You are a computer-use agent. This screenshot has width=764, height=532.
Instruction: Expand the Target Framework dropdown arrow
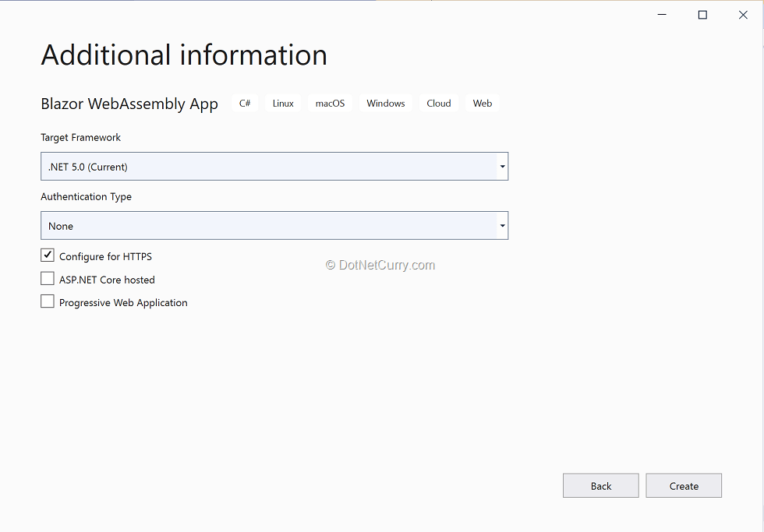[502, 167]
